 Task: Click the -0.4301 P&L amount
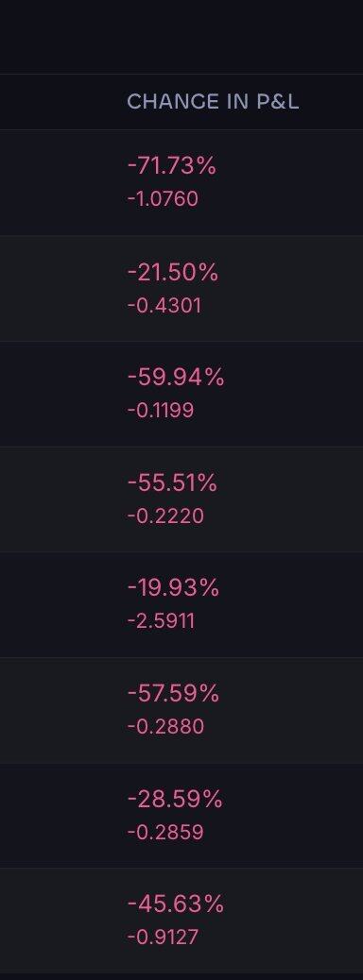click(164, 306)
